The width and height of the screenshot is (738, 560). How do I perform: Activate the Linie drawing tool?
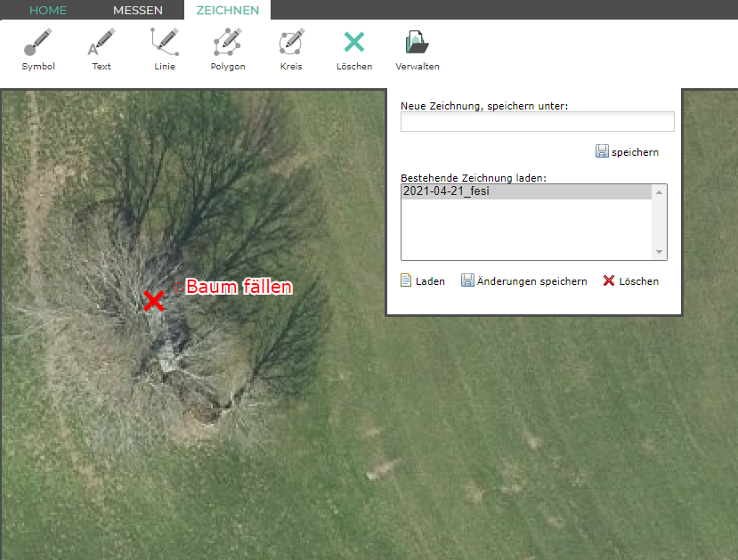click(164, 44)
